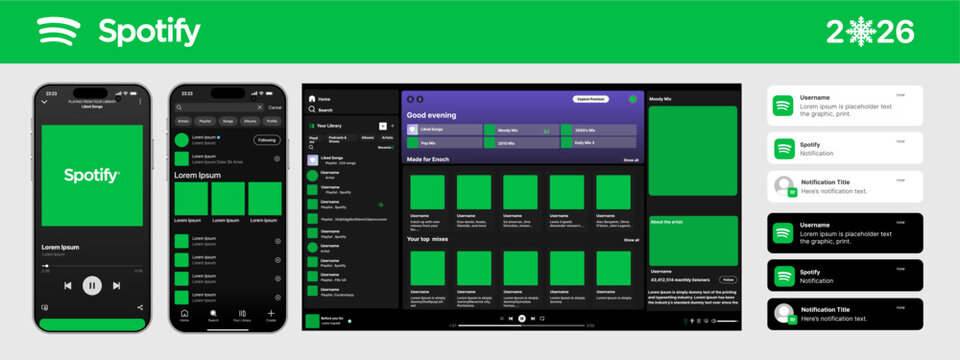Open the About the artist card
Image resolution: width=960 pixels, height=360 pixels.
pyautogui.click(x=693, y=241)
